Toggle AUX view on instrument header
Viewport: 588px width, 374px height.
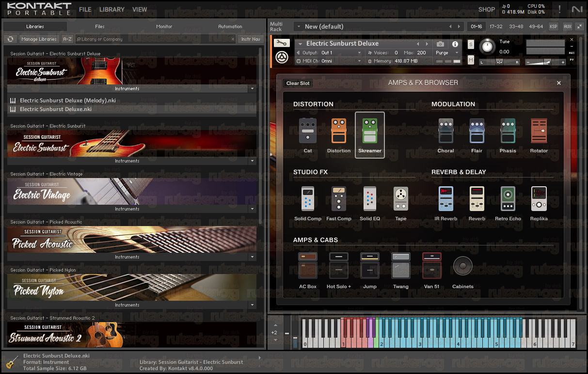pos(572,52)
